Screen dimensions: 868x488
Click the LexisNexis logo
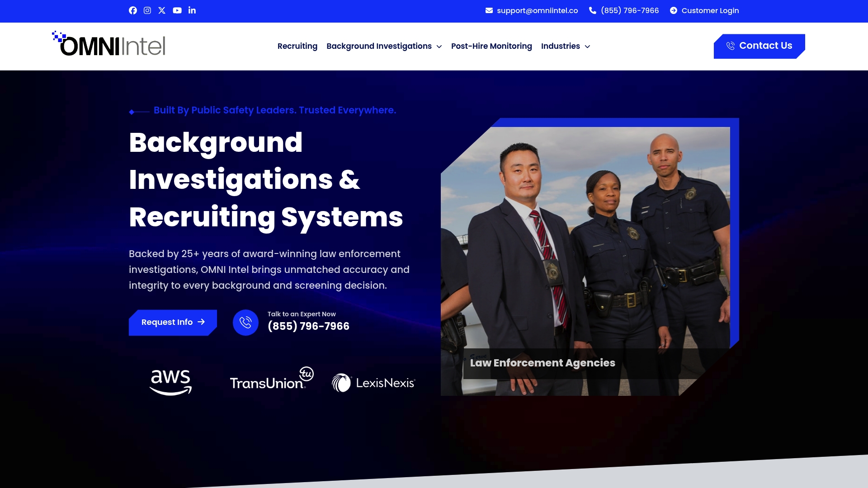tap(373, 382)
